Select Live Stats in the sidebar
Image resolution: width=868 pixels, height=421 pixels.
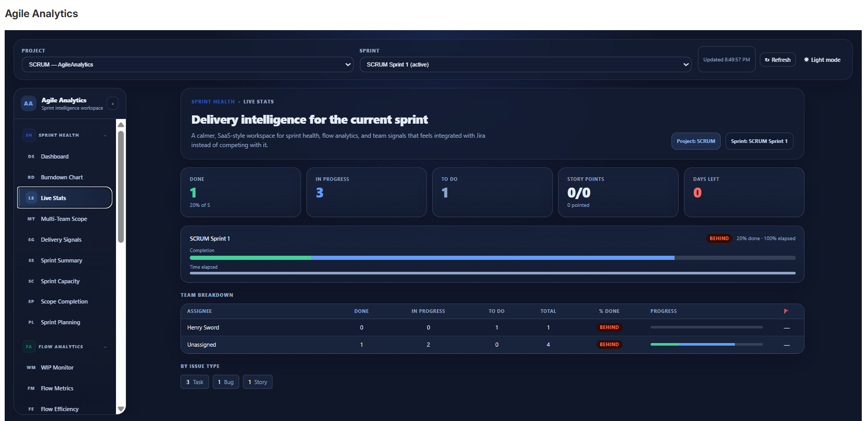[65, 198]
